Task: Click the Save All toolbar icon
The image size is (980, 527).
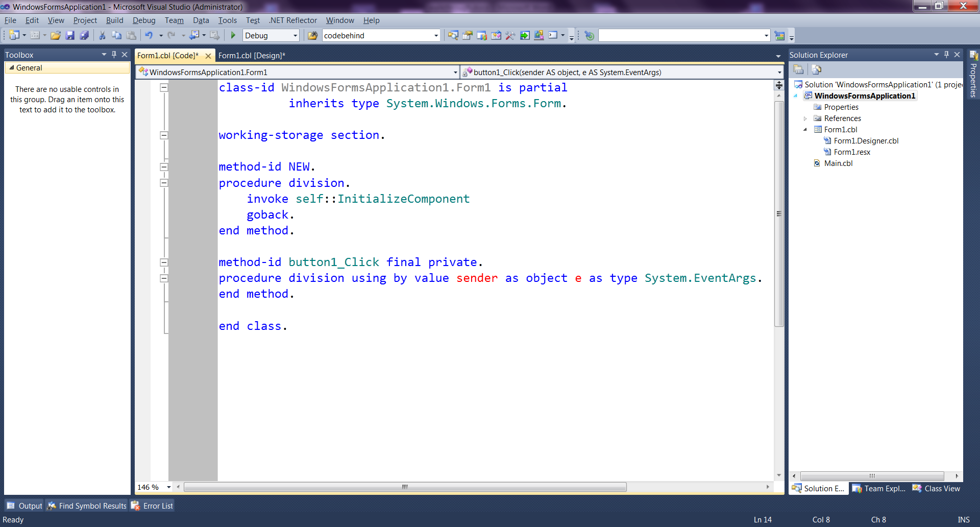Action: point(84,35)
